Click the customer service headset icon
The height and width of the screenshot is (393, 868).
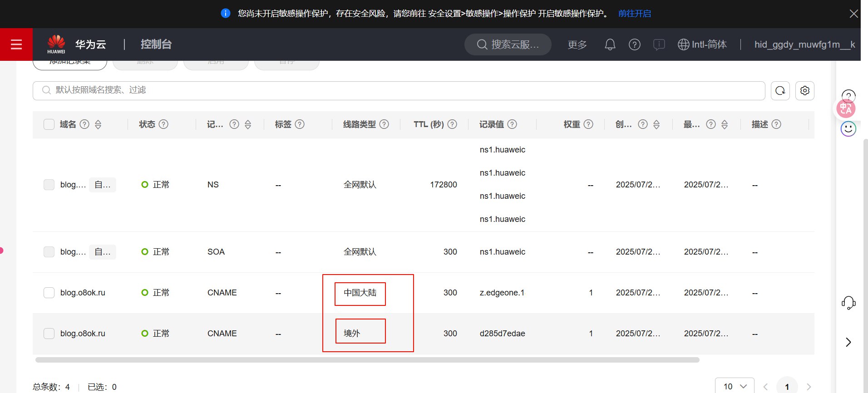click(x=848, y=303)
